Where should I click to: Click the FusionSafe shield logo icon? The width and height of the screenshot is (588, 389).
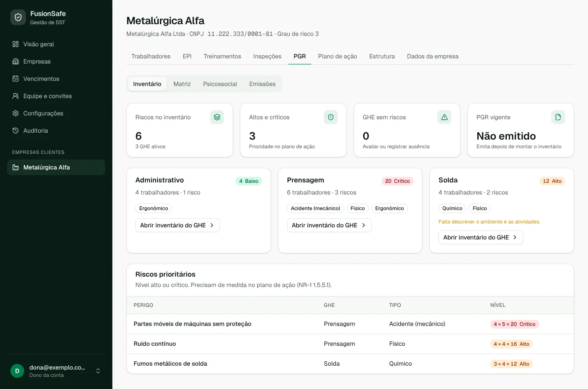pyautogui.click(x=18, y=17)
